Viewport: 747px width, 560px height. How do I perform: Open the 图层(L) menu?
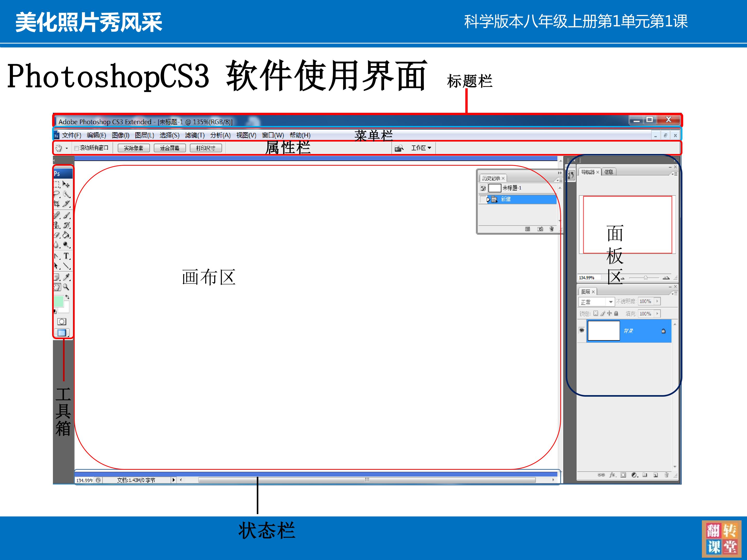tap(144, 135)
